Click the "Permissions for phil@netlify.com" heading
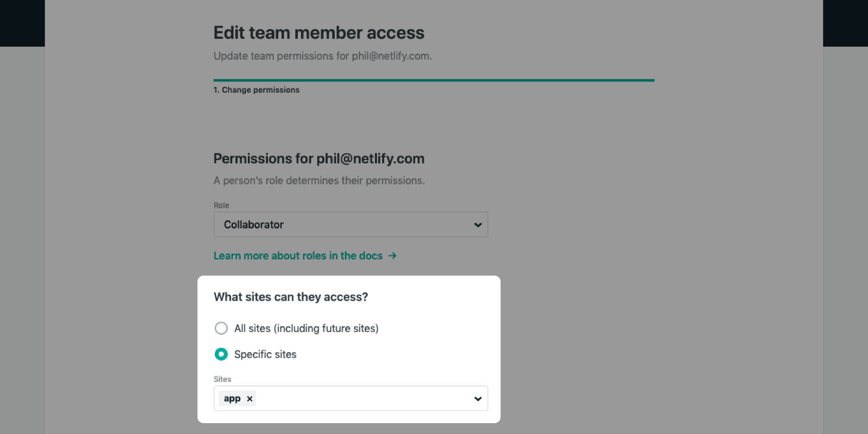This screenshot has height=434, width=868. pyautogui.click(x=318, y=158)
